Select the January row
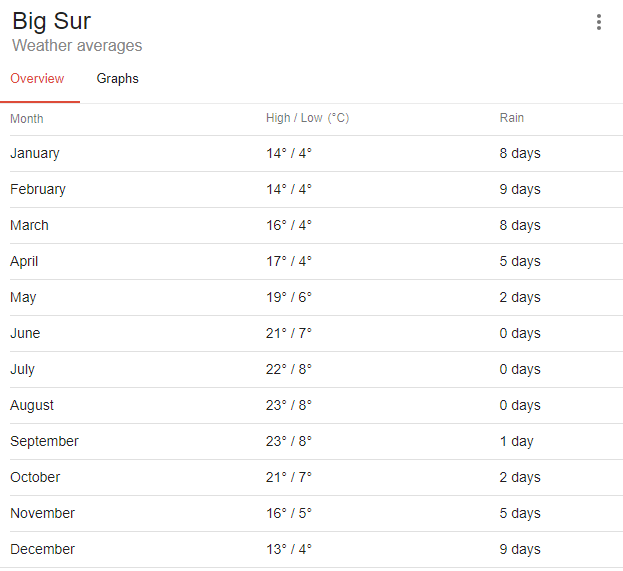Screen dimensions: 623x571 pyautogui.click(x=35, y=153)
